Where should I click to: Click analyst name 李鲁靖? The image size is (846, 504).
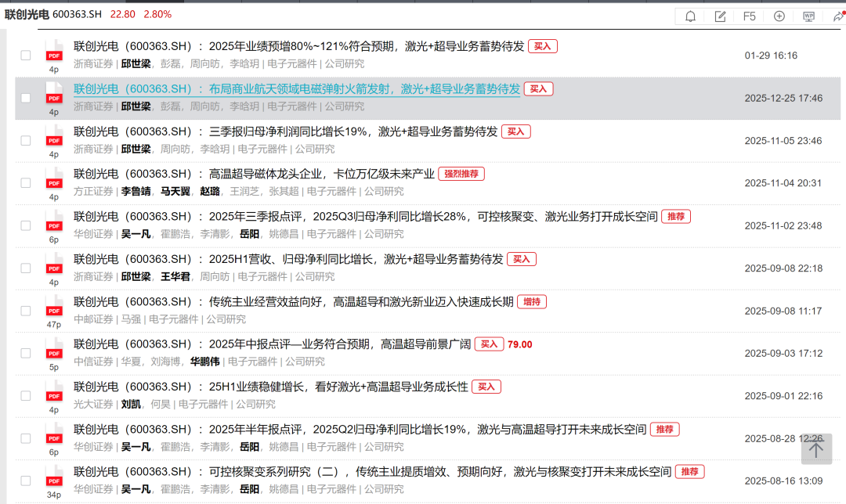[x=136, y=192]
